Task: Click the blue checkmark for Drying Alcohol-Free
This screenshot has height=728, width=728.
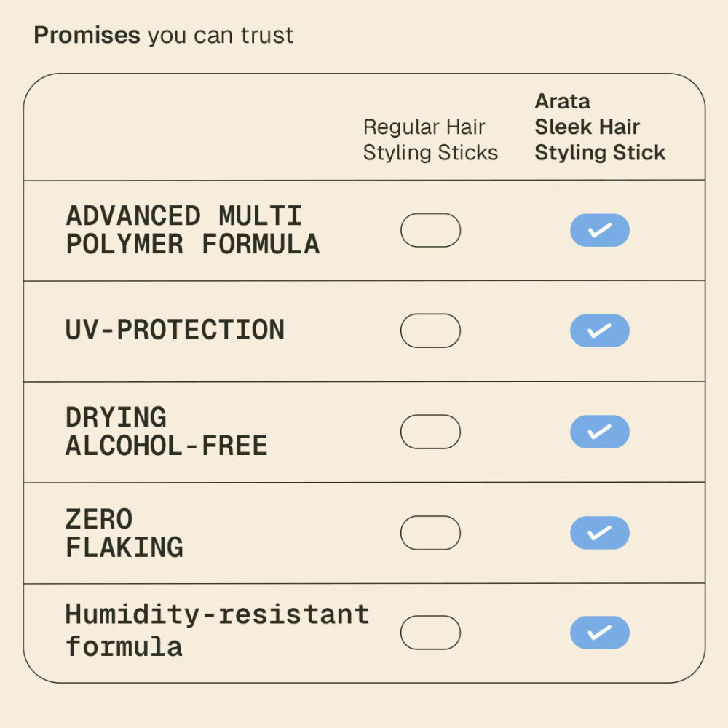Action: click(x=599, y=432)
